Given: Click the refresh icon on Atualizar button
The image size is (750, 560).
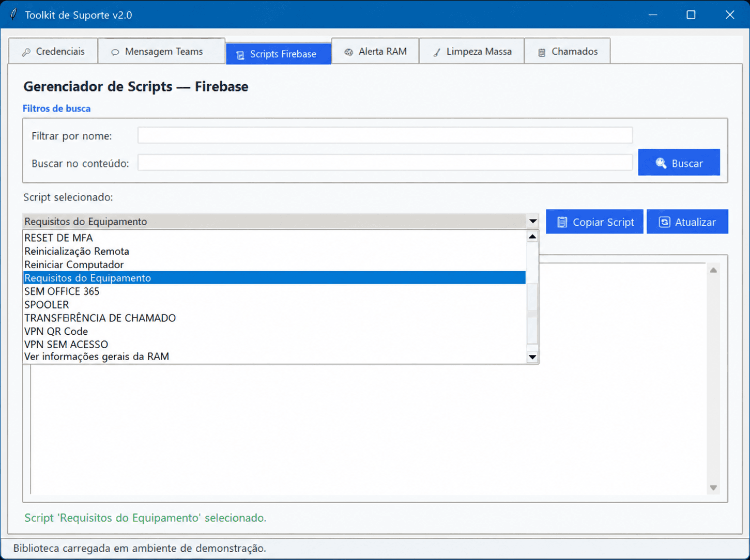Looking at the screenshot, I should click(664, 222).
